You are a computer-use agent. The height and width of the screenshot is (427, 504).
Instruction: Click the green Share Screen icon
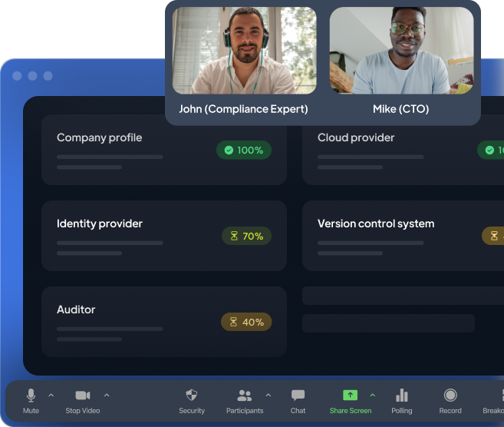[350, 395]
